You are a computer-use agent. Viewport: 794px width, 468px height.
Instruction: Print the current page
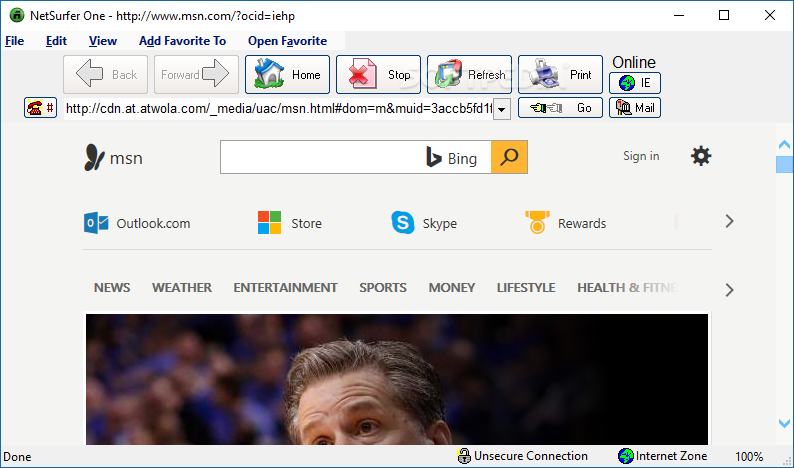(561, 74)
